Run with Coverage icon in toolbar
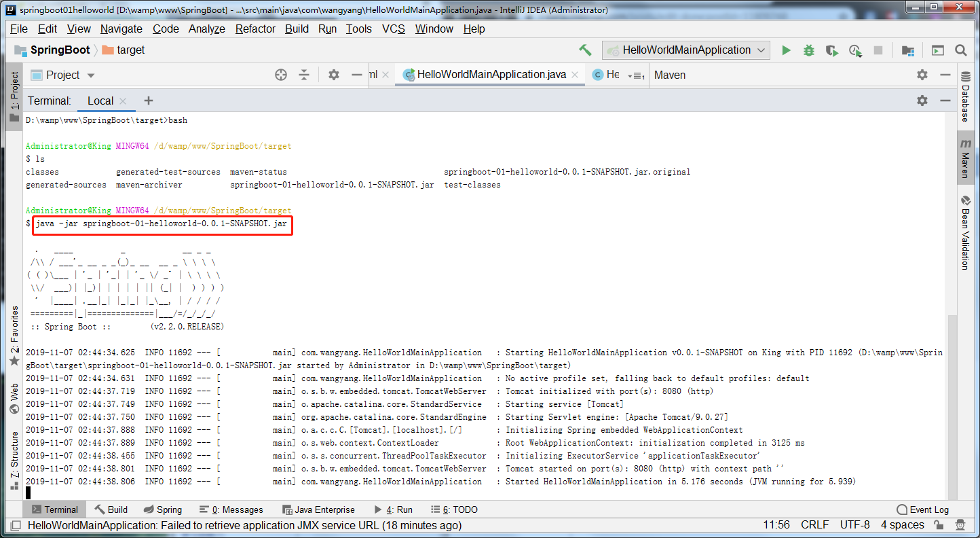Screen dimensions: 980x538 click(x=832, y=50)
